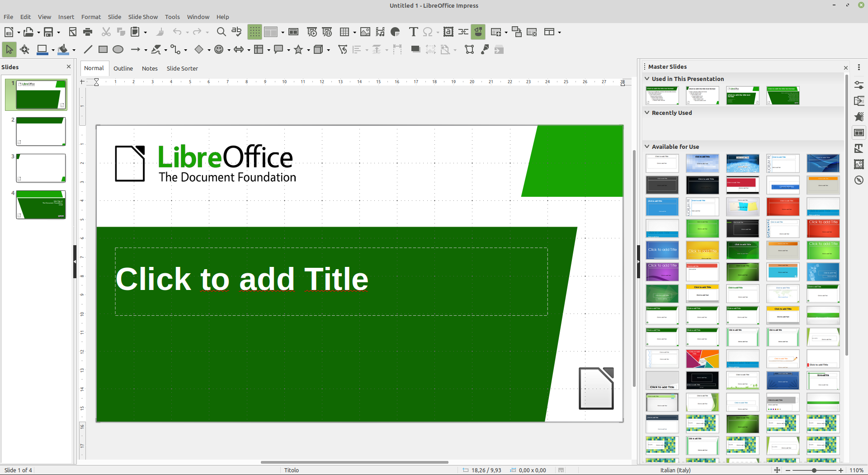
Task: Delete slide toolbar icon
Action: click(532, 32)
